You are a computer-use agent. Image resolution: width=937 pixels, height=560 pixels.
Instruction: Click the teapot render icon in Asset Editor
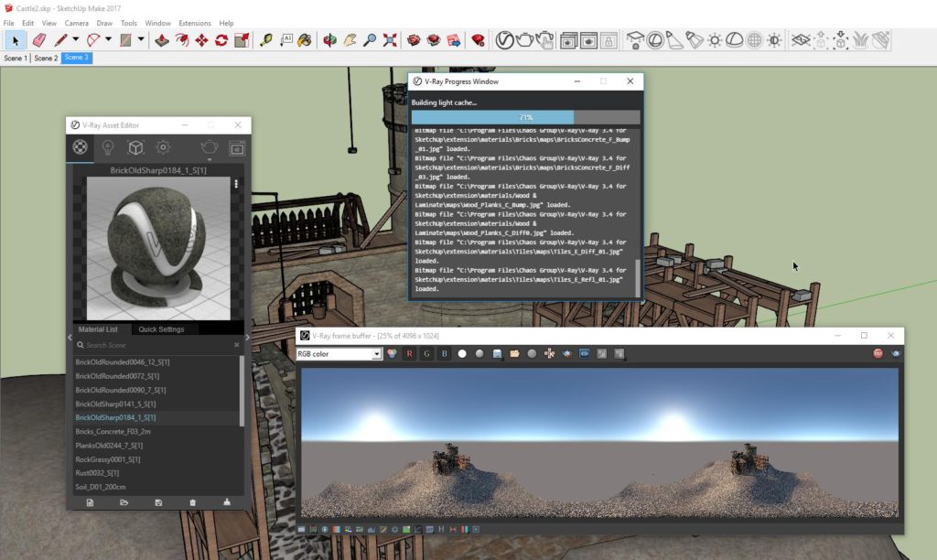(210, 147)
